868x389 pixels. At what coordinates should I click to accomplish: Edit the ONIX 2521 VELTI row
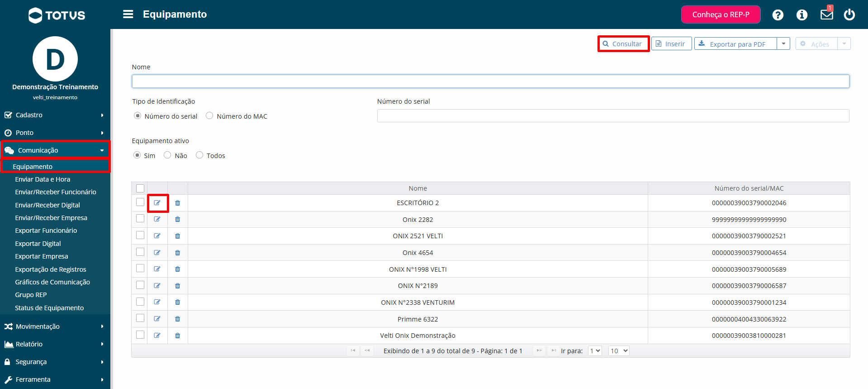157,236
